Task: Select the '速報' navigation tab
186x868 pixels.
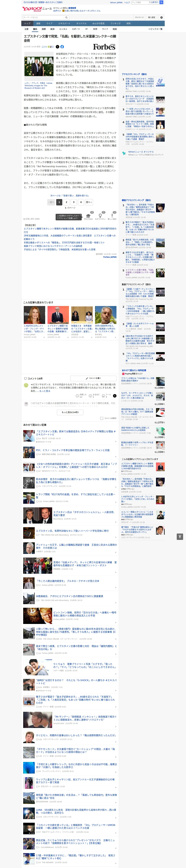Action: click(38, 24)
